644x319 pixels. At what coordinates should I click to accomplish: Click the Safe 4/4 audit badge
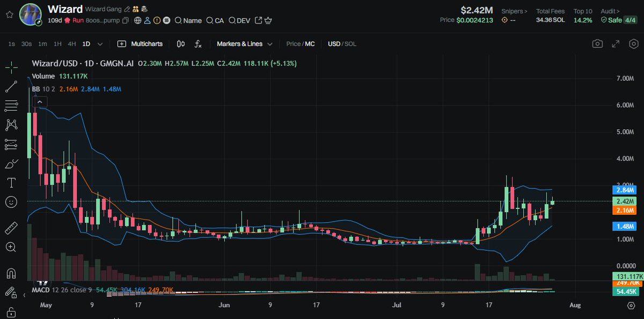pos(619,20)
